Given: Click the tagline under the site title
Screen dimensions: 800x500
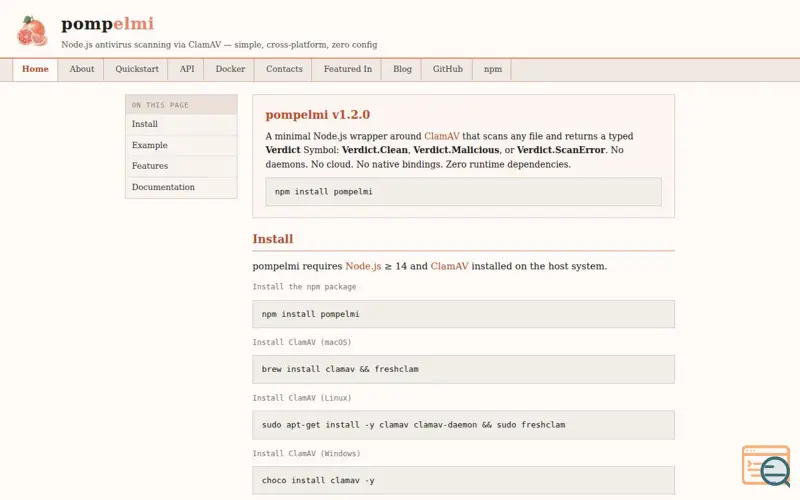Looking at the screenshot, I should pyautogui.click(x=219, y=45).
